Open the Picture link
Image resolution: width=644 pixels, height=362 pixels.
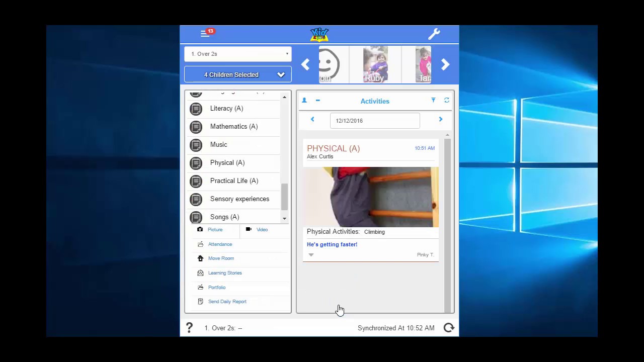[x=215, y=230]
